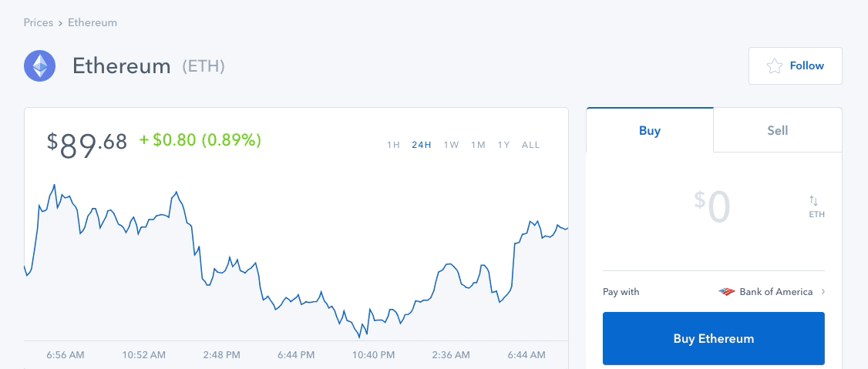Viewport: 868px width, 369px height.
Task: Select the 1W chart range
Action: tap(451, 145)
